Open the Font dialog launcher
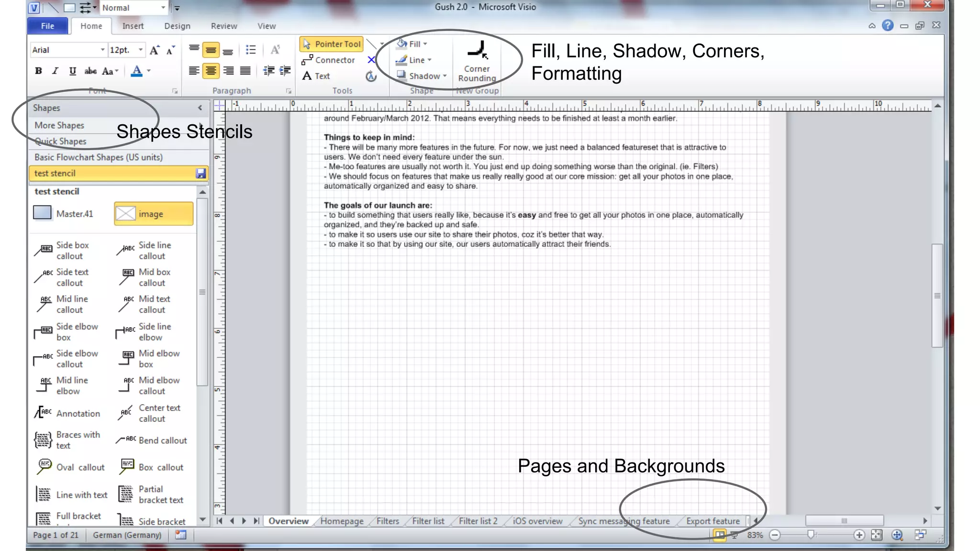 pos(175,91)
